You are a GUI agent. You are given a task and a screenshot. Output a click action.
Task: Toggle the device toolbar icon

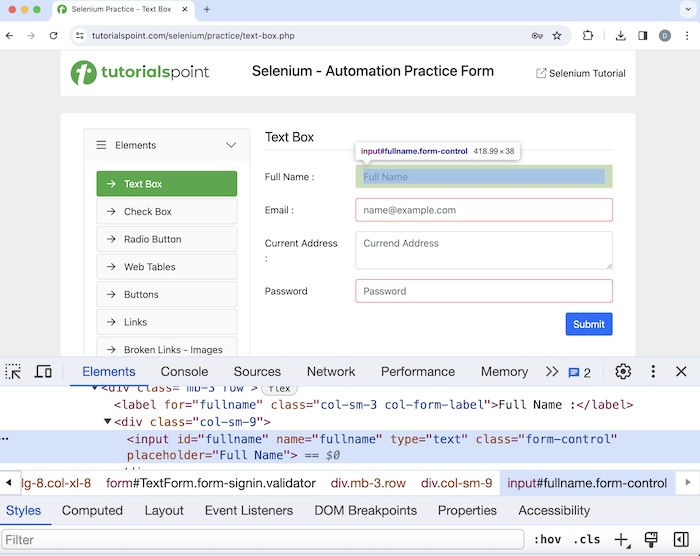point(43,371)
